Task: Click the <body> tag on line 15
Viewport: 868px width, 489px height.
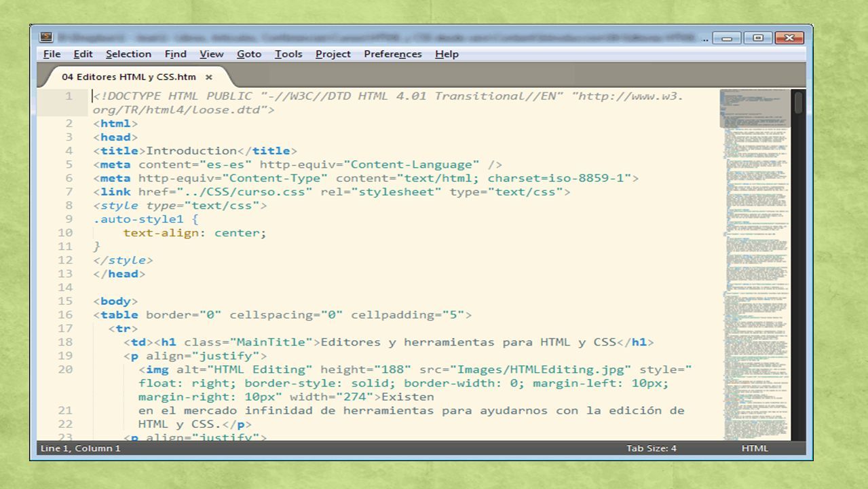Action: (x=115, y=301)
